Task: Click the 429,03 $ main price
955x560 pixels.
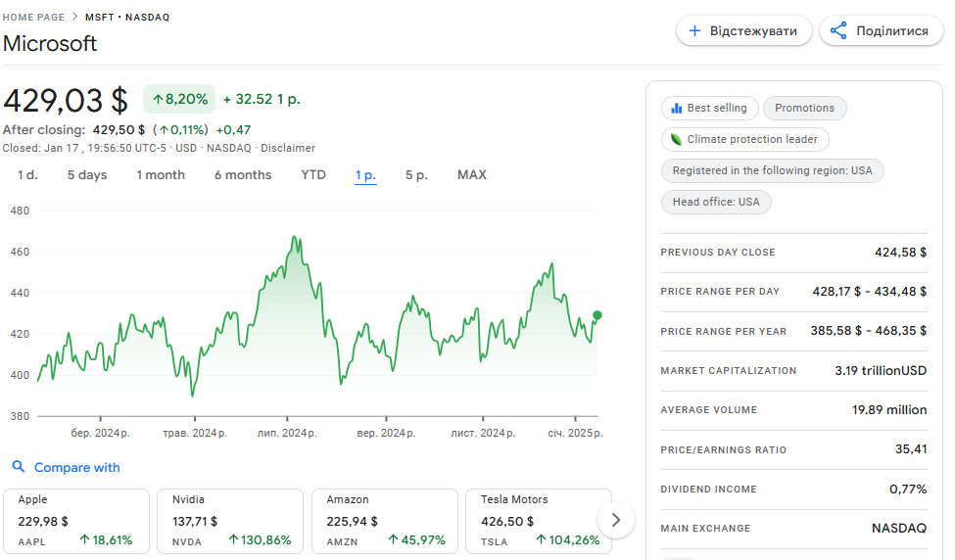Action: click(66, 101)
